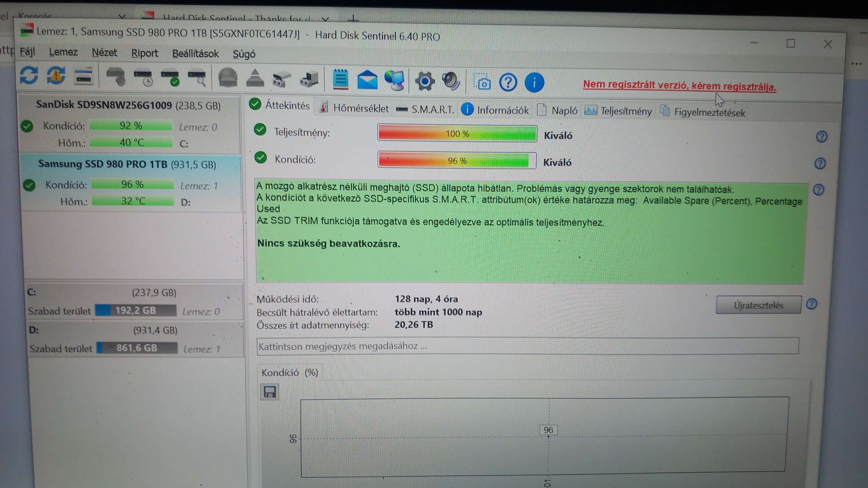Open the text report notepad icon
Viewport: 868px width, 488px height.
(x=340, y=80)
